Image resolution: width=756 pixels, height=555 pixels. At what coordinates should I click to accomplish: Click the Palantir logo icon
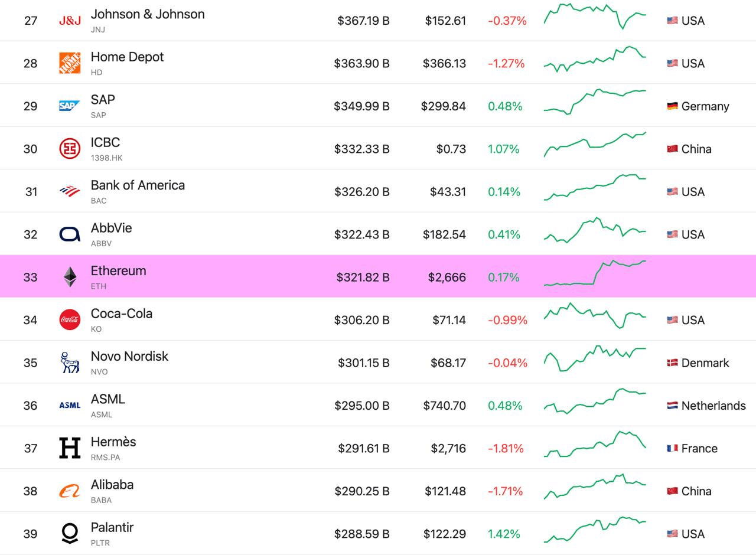pyautogui.click(x=70, y=534)
